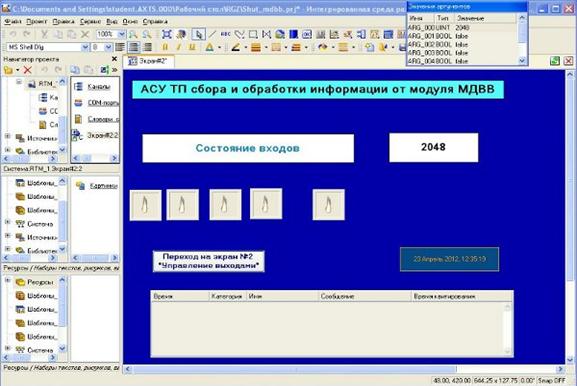Viewport: 577px width, 386px height.
Task: Click the text color triangle swatch
Action: click(x=209, y=47)
